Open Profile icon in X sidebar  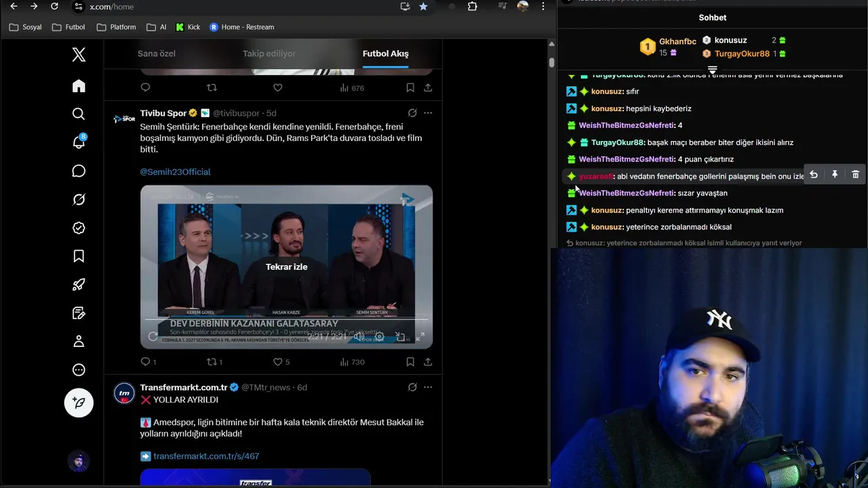[x=79, y=342]
